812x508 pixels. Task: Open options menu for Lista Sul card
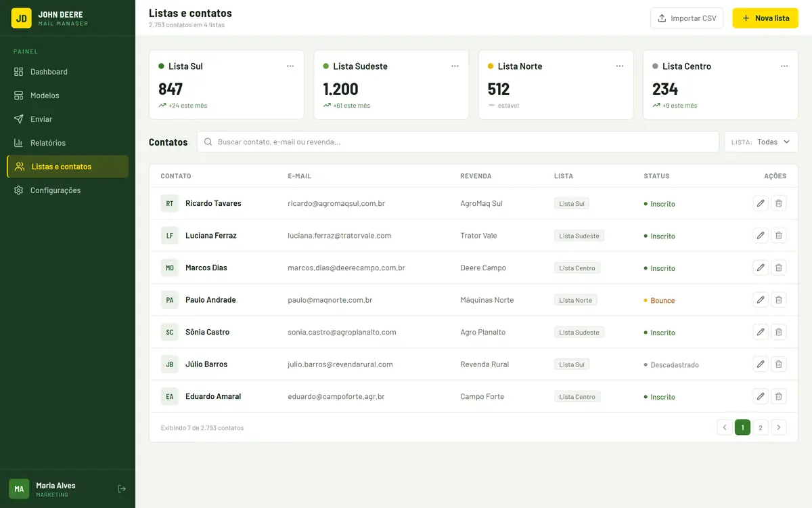[290, 66]
